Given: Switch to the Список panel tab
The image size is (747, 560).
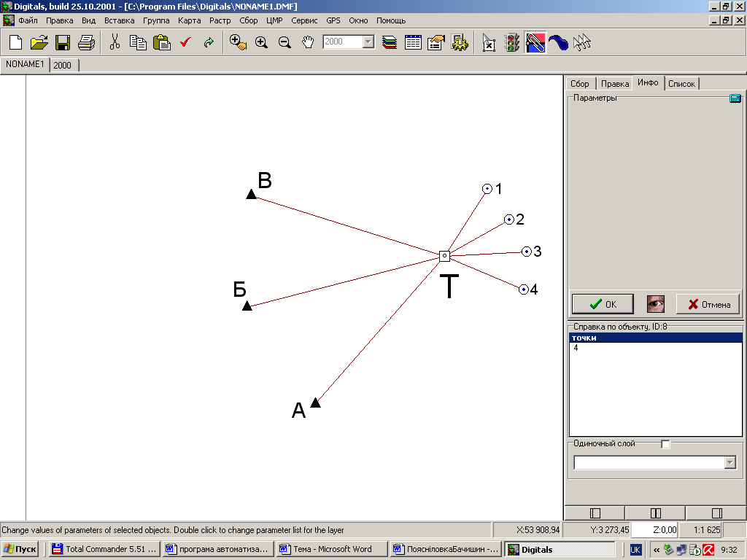Looking at the screenshot, I should (681, 84).
